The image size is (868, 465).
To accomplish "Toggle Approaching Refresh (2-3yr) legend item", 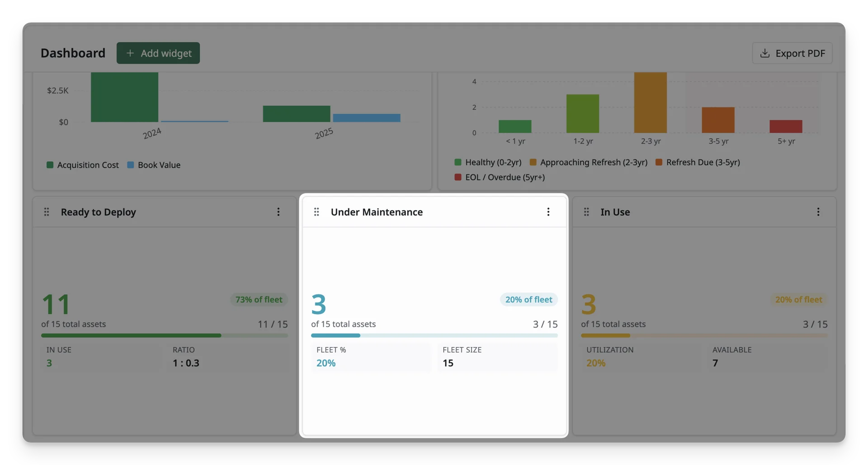I will click(588, 162).
